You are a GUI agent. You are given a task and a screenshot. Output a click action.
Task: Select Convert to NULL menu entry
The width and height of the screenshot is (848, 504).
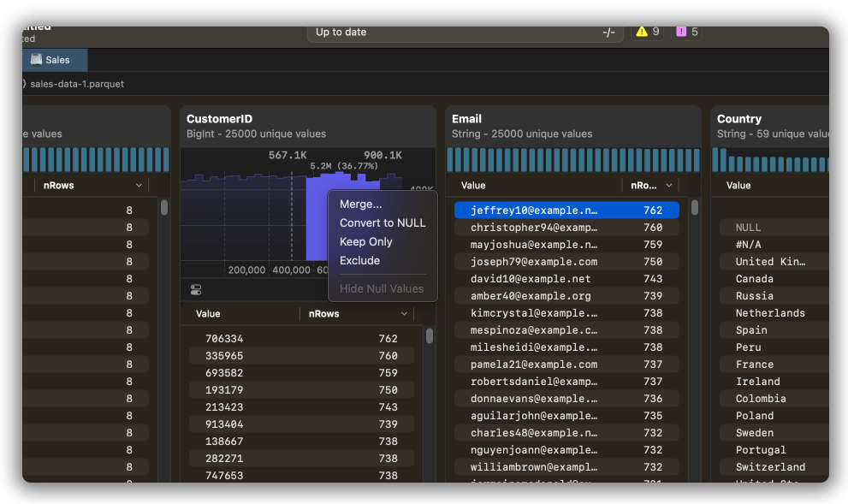click(x=382, y=222)
